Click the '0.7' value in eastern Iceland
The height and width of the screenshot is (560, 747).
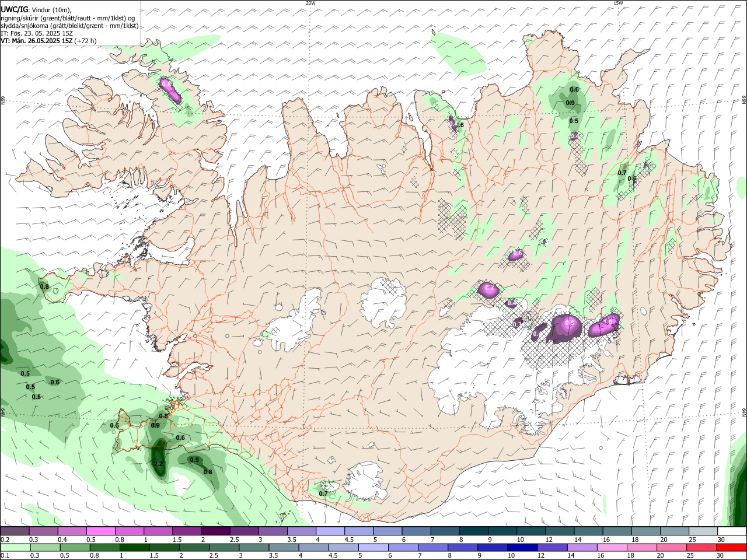click(622, 173)
